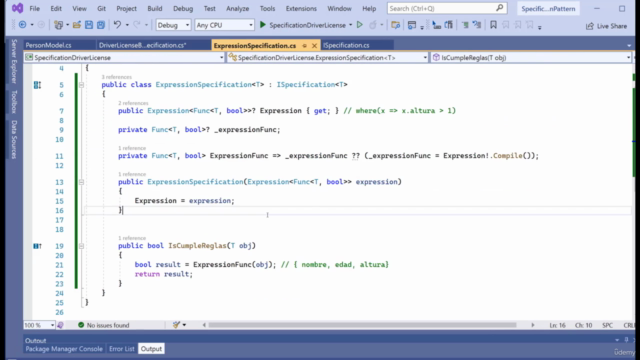Toggle a bookmark on current line
The image size is (640, 360).
point(493,25)
